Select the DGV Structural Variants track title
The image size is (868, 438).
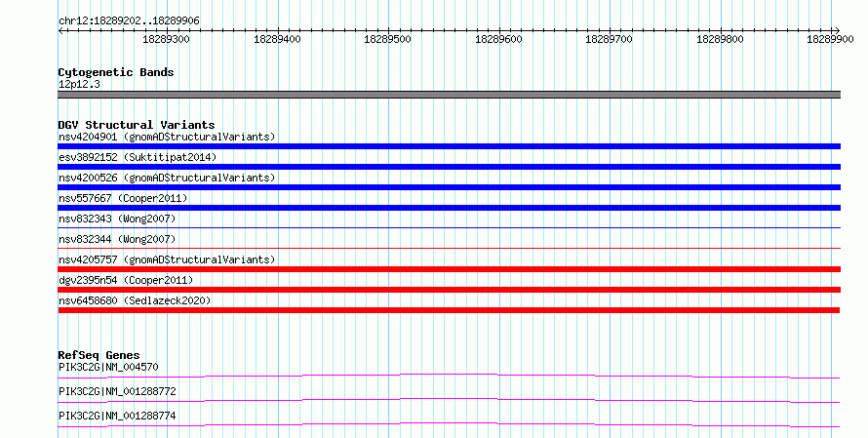pos(137,125)
